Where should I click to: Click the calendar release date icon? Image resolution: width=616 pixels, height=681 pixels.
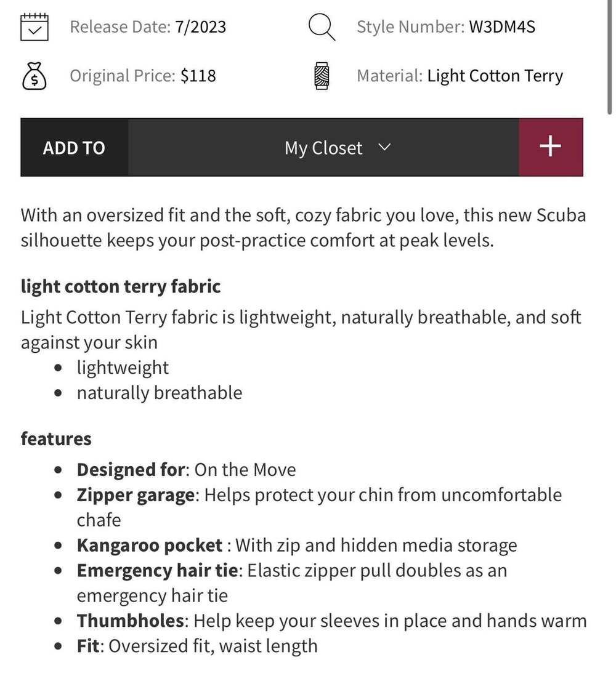(x=34, y=27)
